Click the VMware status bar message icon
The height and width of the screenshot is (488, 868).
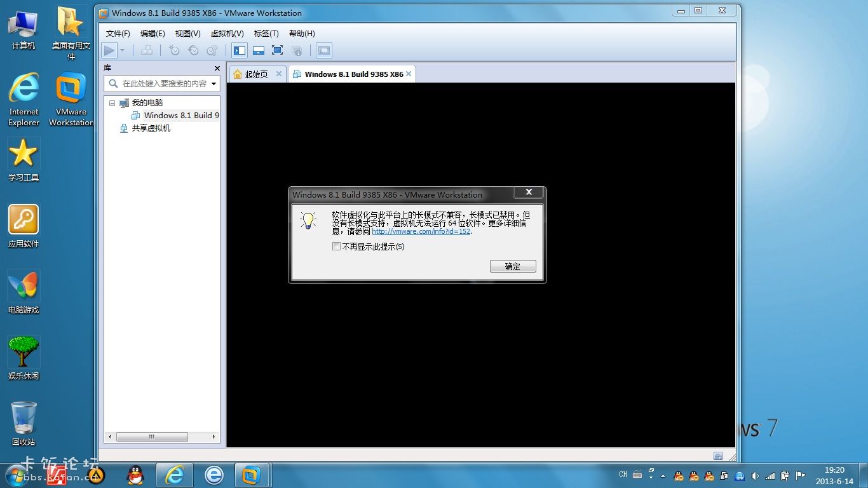coord(718,456)
